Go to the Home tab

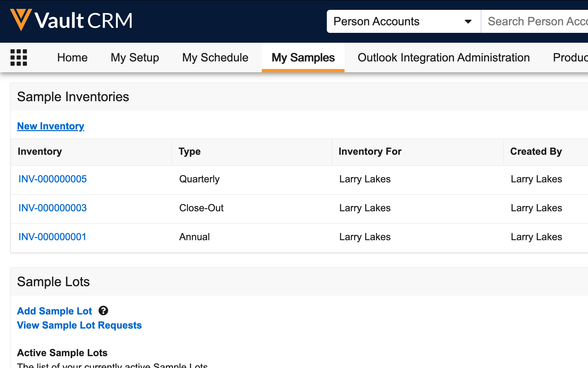click(x=72, y=57)
